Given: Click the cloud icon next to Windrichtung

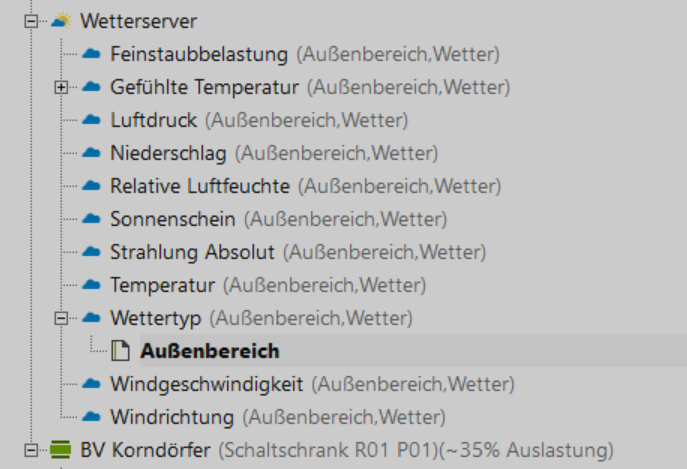Looking at the screenshot, I should tap(92, 416).
